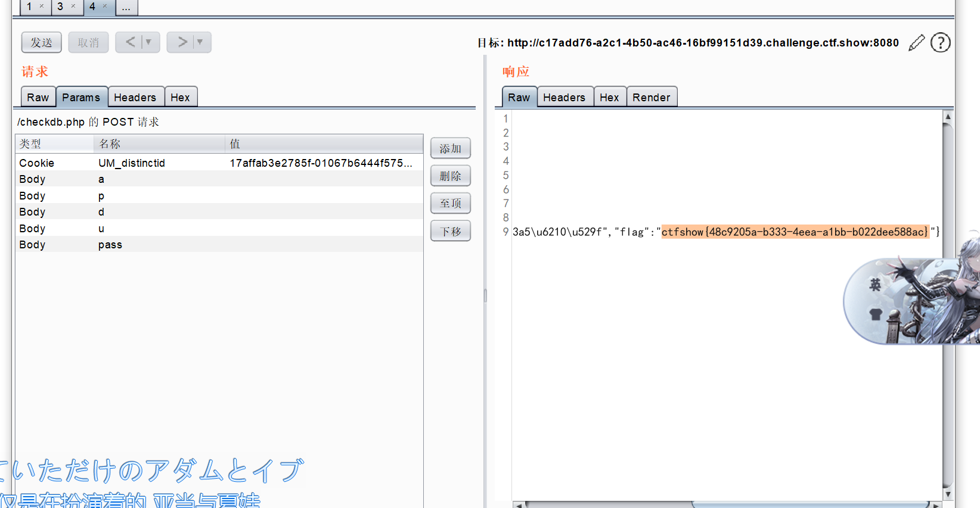Viewport: 980px width, 508px height.
Task: Open the request Headers tab
Action: pos(135,97)
